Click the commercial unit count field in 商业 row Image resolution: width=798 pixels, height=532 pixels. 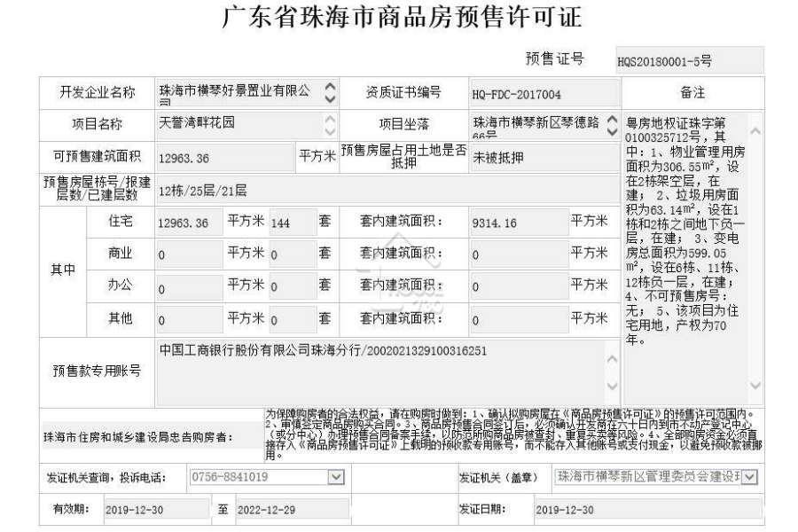pyautogui.click(x=293, y=254)
